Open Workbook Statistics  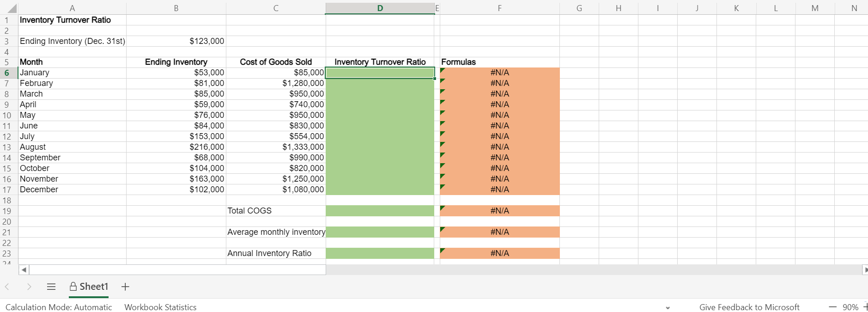click(x=160, y=307)
